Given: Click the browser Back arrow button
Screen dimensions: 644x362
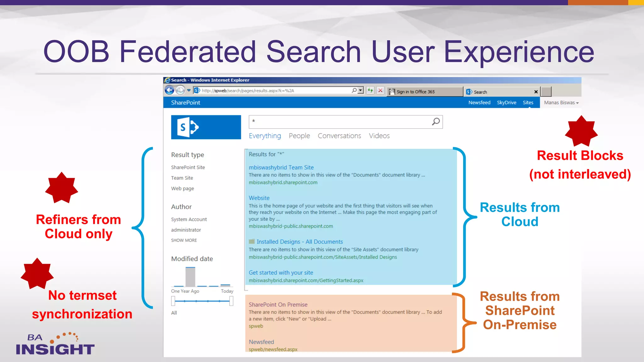Looking at the screenshot, I should coord(169,90).
